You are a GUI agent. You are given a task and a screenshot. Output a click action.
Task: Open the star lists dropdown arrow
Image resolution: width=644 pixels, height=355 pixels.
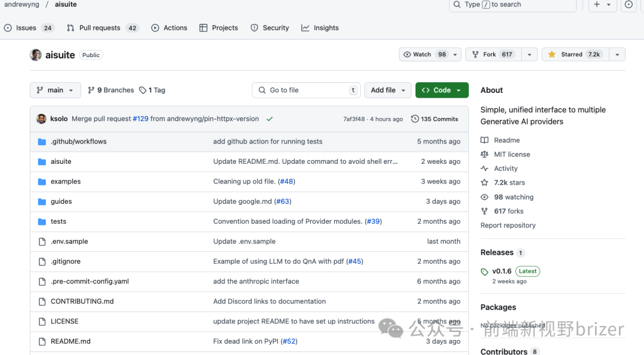click(617, 55)
